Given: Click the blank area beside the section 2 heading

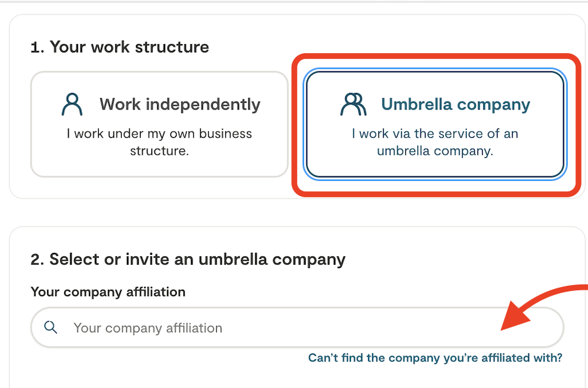Looking at the screenshot, I should pyautogui.click(x=458, y=259).
